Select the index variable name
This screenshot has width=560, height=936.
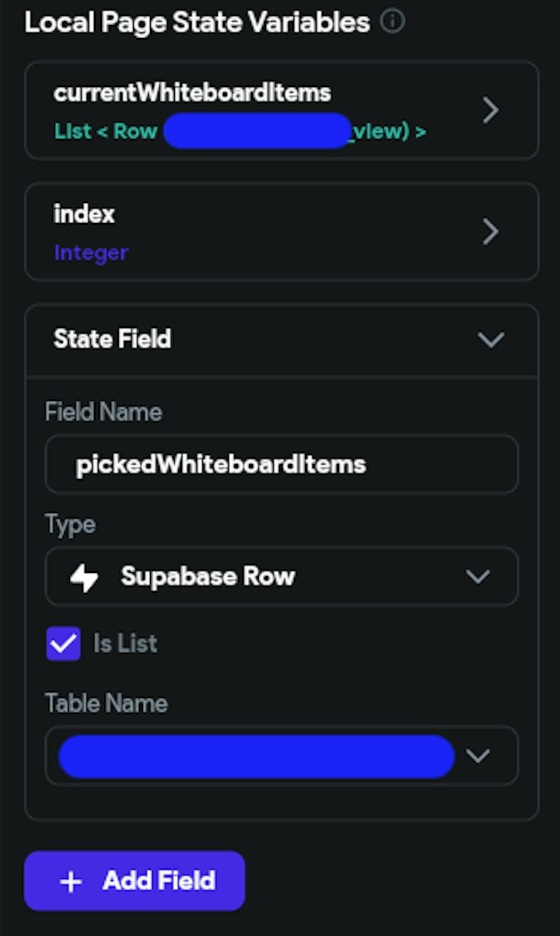(84, 214)
